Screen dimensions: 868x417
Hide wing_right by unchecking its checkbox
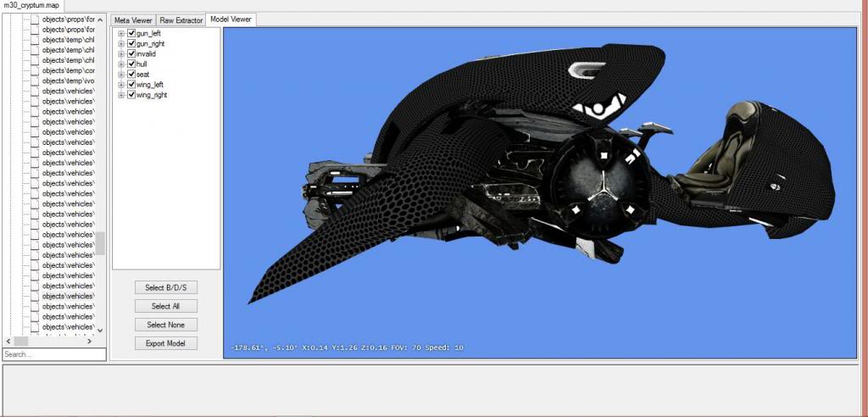[x=131, y=95]
